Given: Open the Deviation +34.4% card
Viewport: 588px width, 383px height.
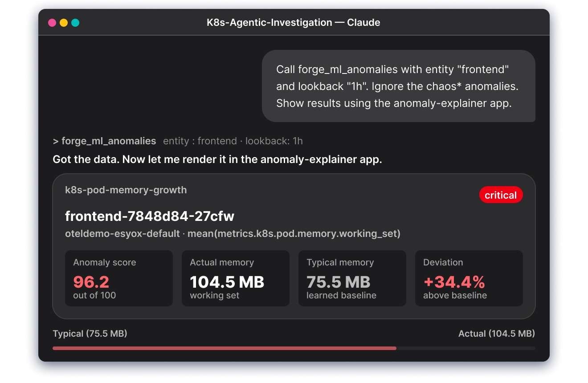Looking at the screenshot, I should (469, 278).
